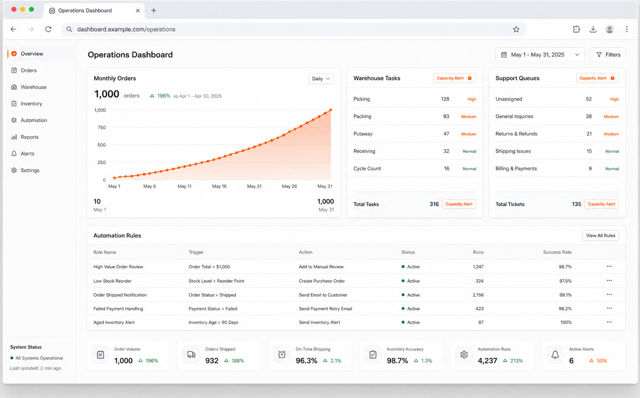Viewport: 640px width, 398px height.
Task: Click the Putaway task row
Action: [x=415, y=134]
